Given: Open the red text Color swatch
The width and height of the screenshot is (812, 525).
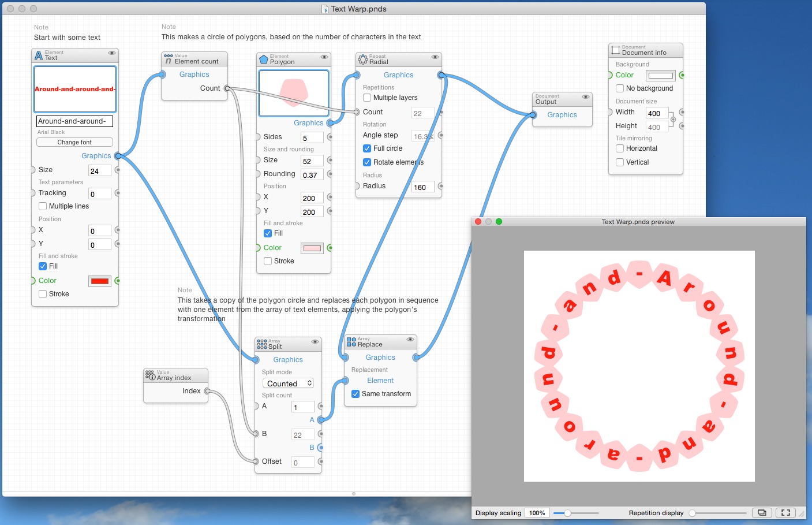Looking at the screenshot, I should (x=99, y=281).
